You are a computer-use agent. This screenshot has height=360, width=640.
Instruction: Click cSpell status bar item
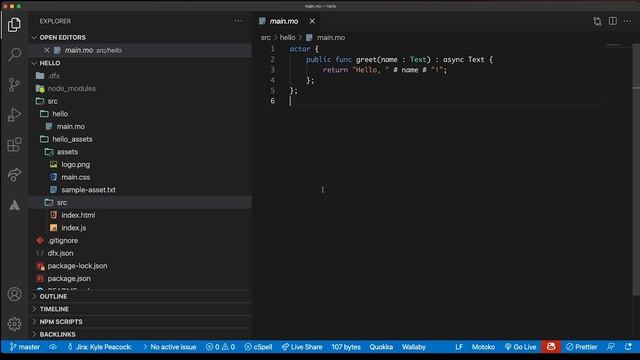(258, 347)
